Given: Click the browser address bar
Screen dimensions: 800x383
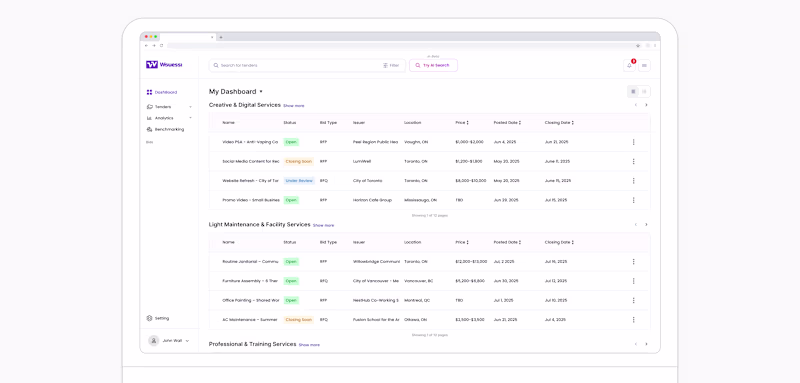Looking at the screenshot, I should pyautogui.click(x=401, y=45).
